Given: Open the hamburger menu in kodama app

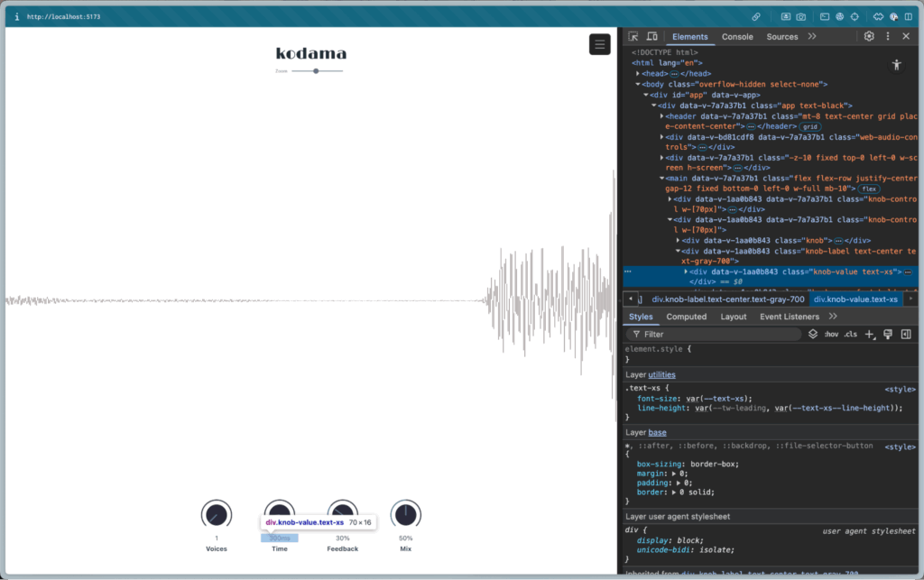Looking at the screenshot, I should (600, 44).
